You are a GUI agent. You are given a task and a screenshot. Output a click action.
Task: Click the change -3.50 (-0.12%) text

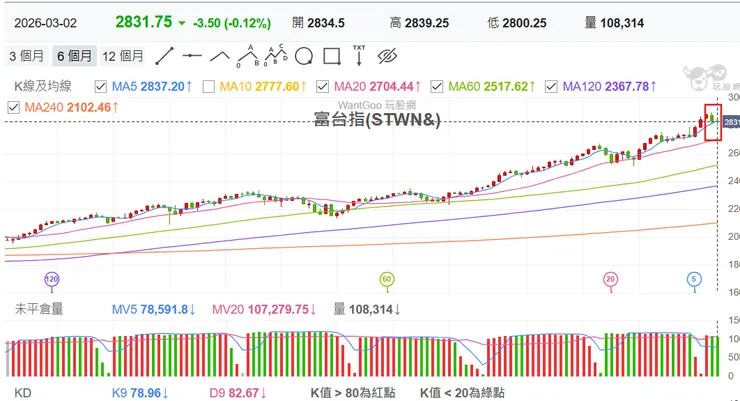(232, 23)
